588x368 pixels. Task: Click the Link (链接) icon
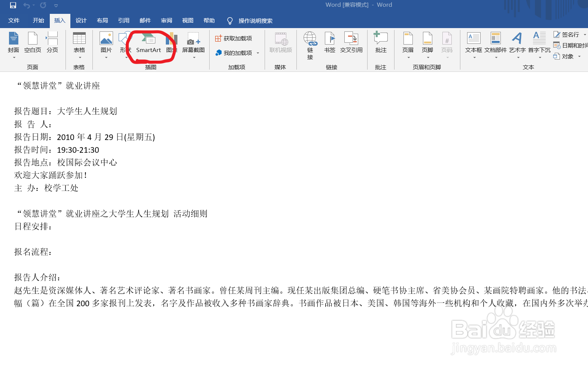click(310, 45)
